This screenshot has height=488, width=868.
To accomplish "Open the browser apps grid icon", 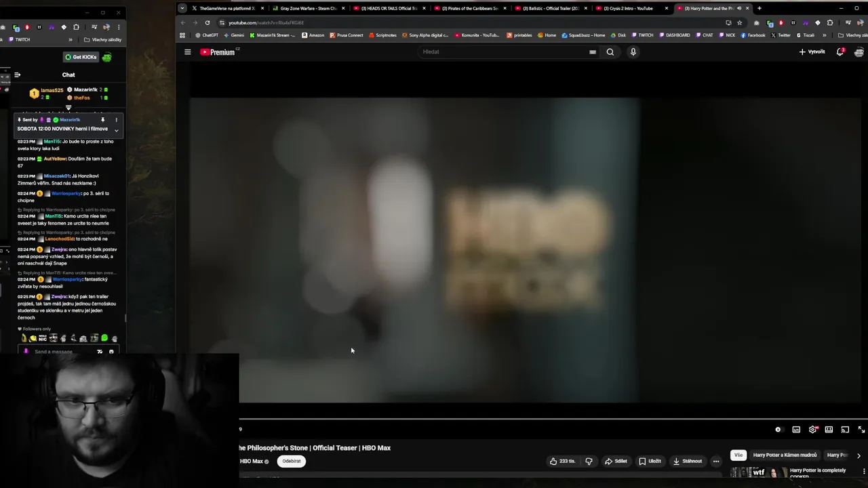I will [182, 35].
